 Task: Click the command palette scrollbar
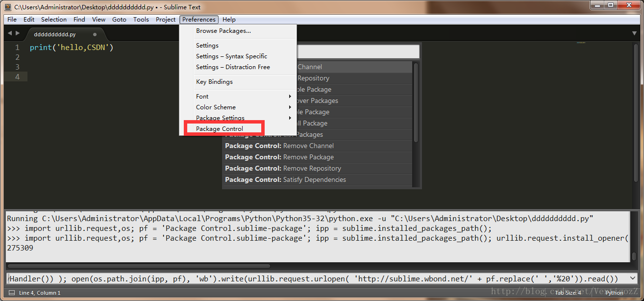(416, 102)
